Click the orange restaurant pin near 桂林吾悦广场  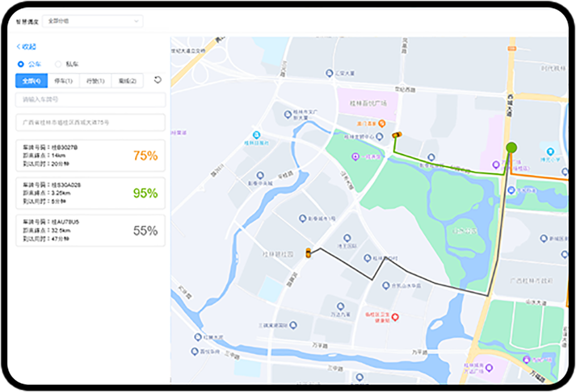(382, 124)
